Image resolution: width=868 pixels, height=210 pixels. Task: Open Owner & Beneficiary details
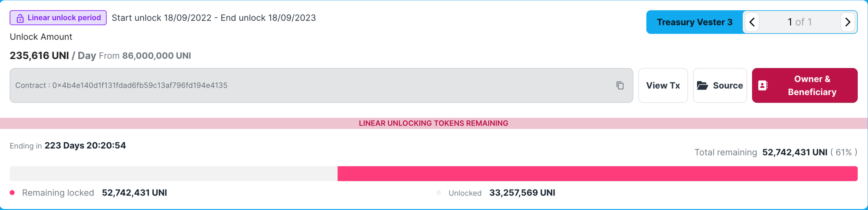point(804,85)
